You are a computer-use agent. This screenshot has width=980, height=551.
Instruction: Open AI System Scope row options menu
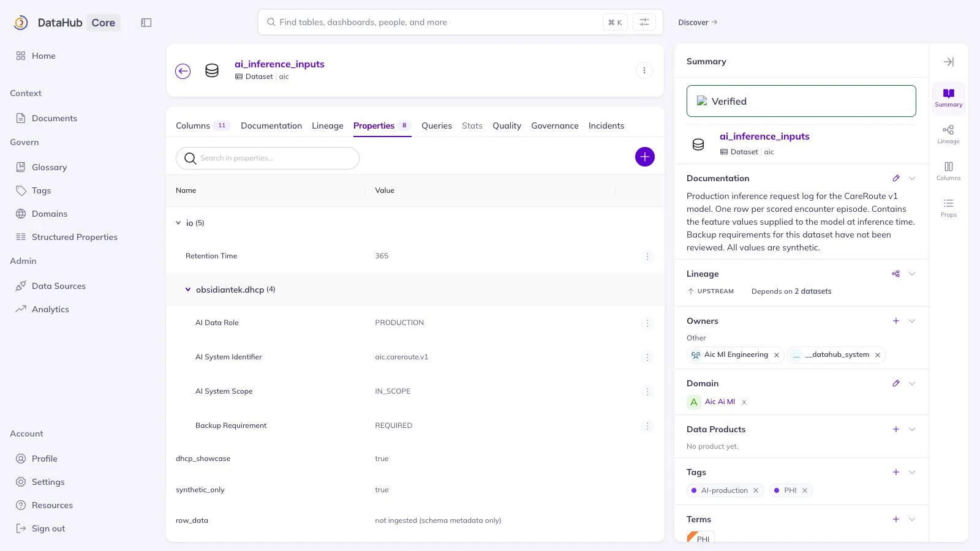pos(647,392)
